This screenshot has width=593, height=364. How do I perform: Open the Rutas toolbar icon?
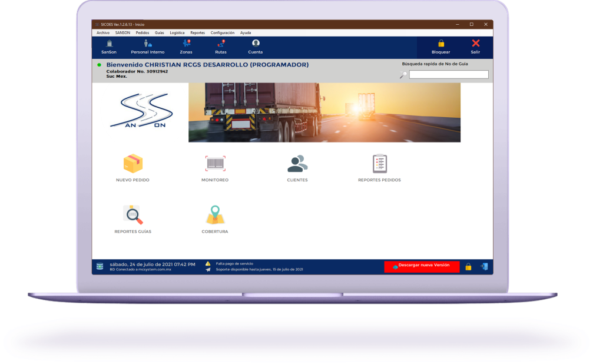pyautogui.click(x=221, y=44)
